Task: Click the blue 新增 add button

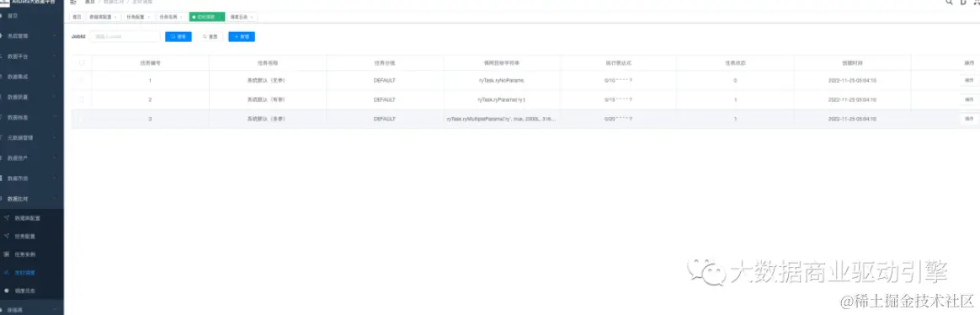Action: (x=242, y=37)
